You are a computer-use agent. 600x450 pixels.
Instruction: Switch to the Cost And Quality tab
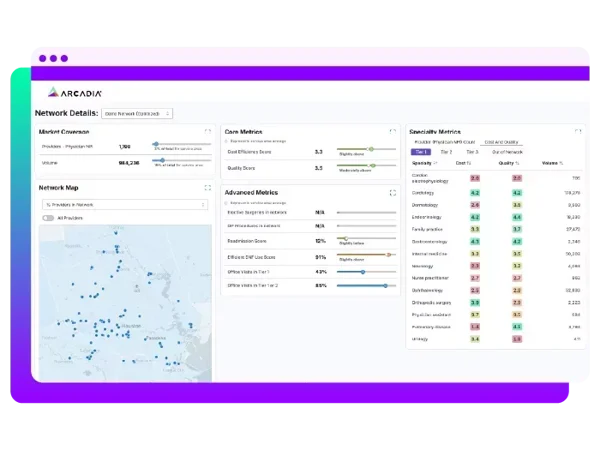tap(501, 142)
